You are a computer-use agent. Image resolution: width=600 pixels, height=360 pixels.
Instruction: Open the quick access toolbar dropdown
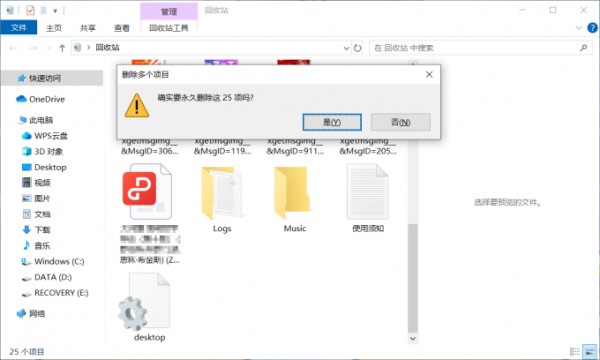tap(55, 11)
